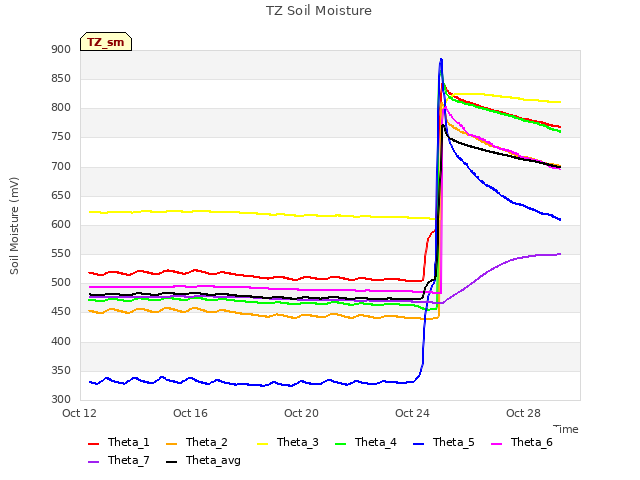Click the Oct 16 x-axis tick label
Screen dimensions: 640x480
pos(190,413)
